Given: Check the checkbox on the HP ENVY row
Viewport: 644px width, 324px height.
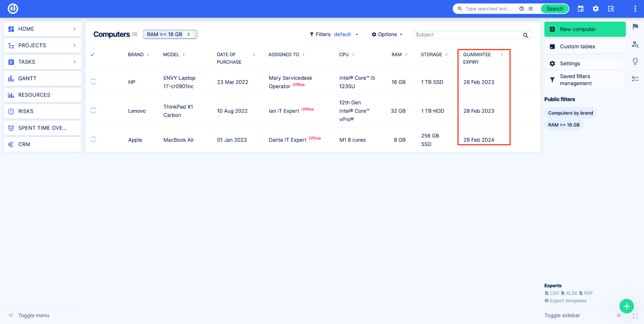Looking at the screenshot, I should tap(93, 81).
